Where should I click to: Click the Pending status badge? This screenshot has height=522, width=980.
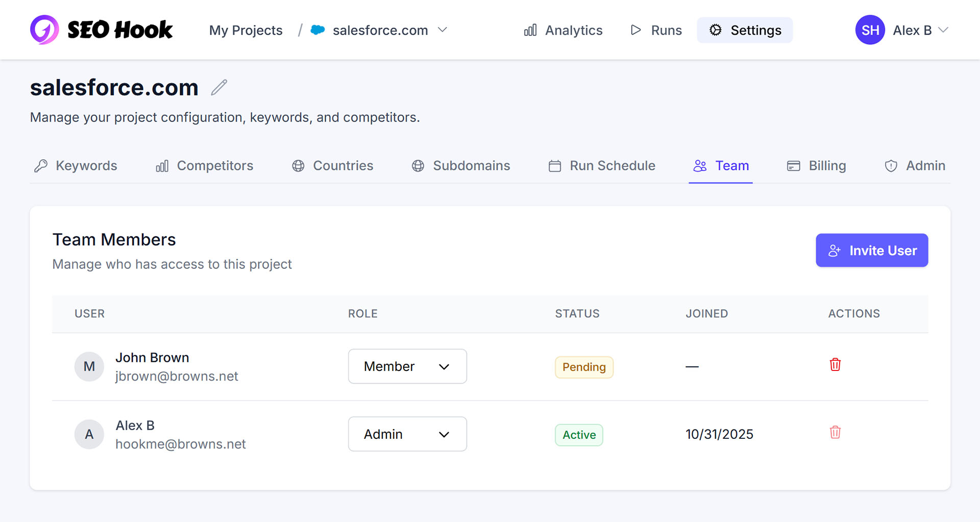tap(584, 367)
